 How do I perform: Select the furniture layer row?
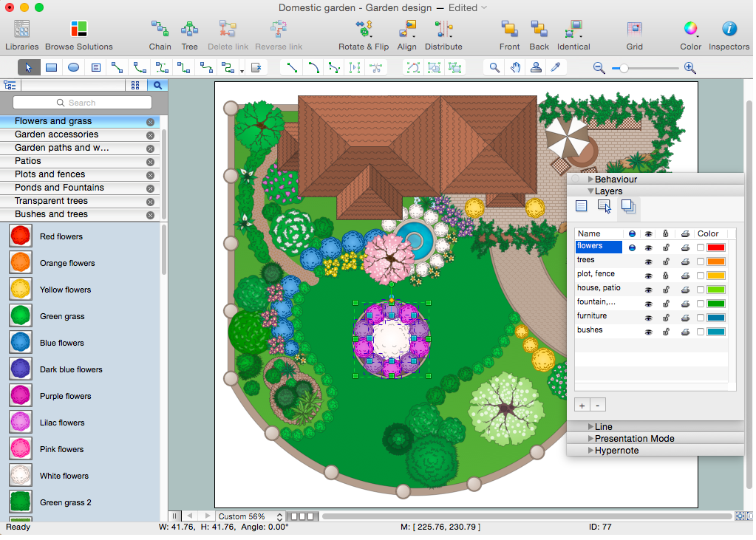(x=651, y=317)
